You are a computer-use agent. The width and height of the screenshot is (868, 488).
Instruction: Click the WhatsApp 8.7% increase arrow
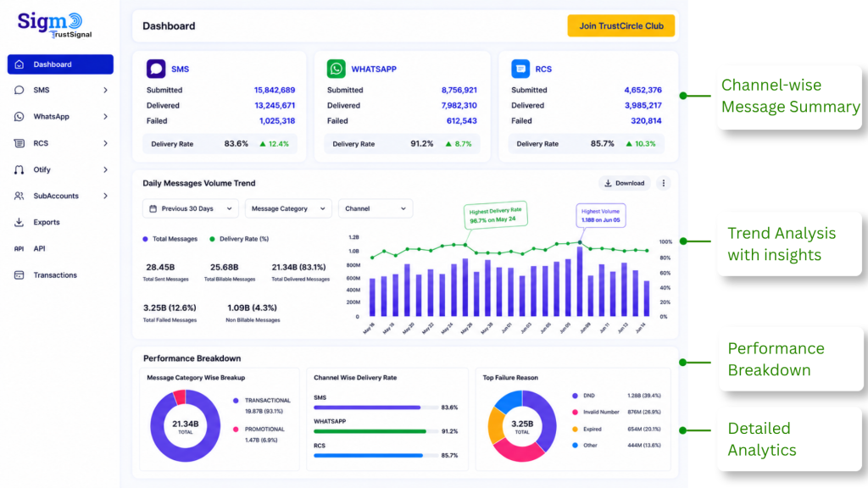[x=448, y=144]
